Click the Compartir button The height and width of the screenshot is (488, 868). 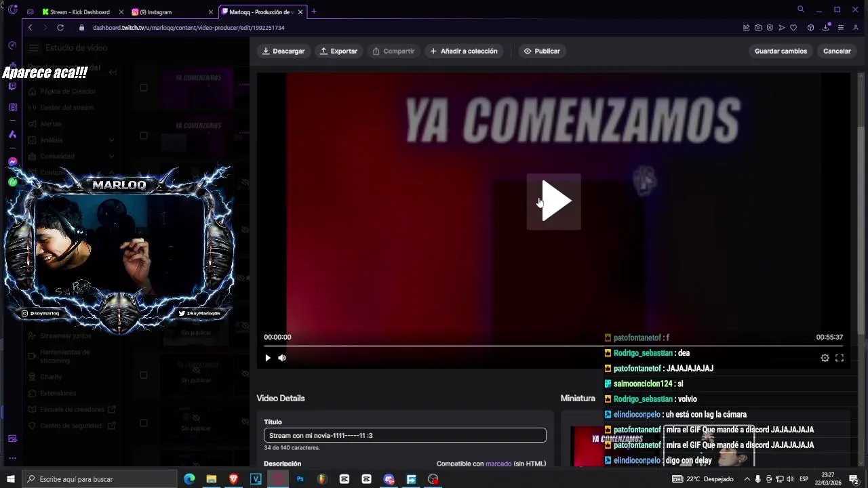(393, 51)
